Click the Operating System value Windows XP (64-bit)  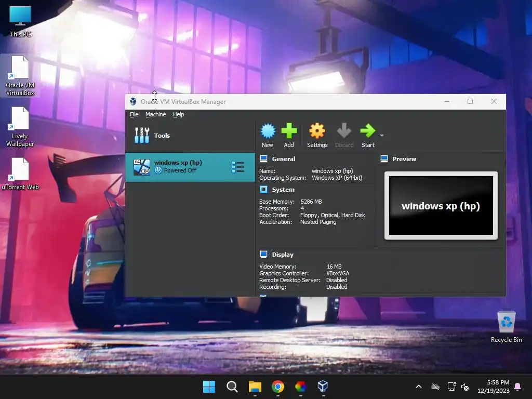coord(337,178)
